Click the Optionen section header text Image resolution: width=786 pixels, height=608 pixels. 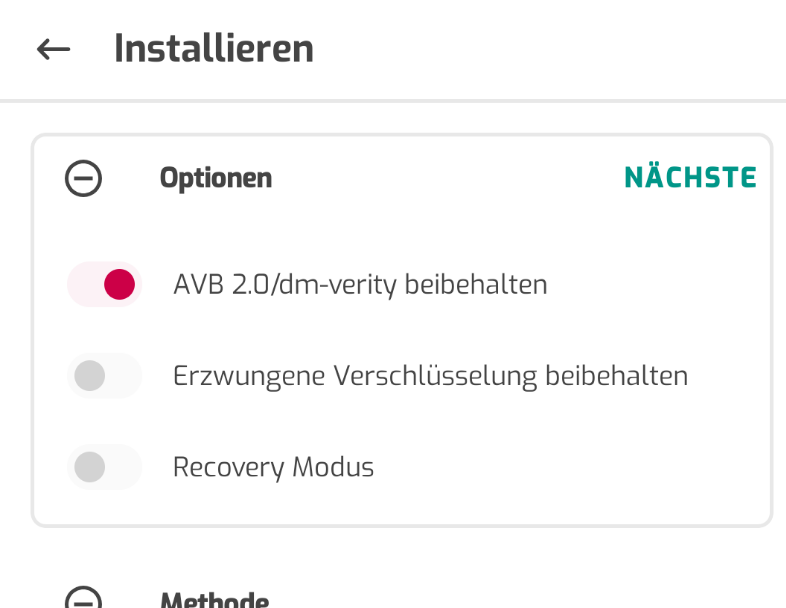[x=216, y=178]
